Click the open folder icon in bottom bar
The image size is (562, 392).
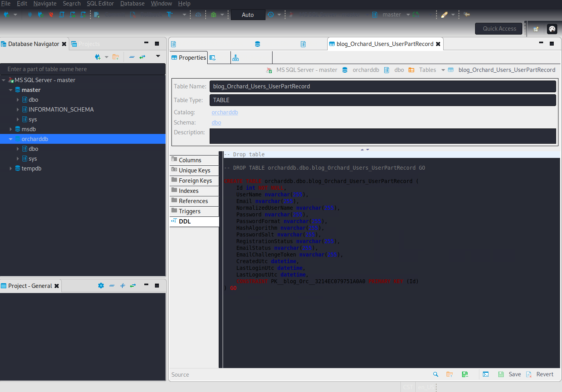[x=450, y=374]
